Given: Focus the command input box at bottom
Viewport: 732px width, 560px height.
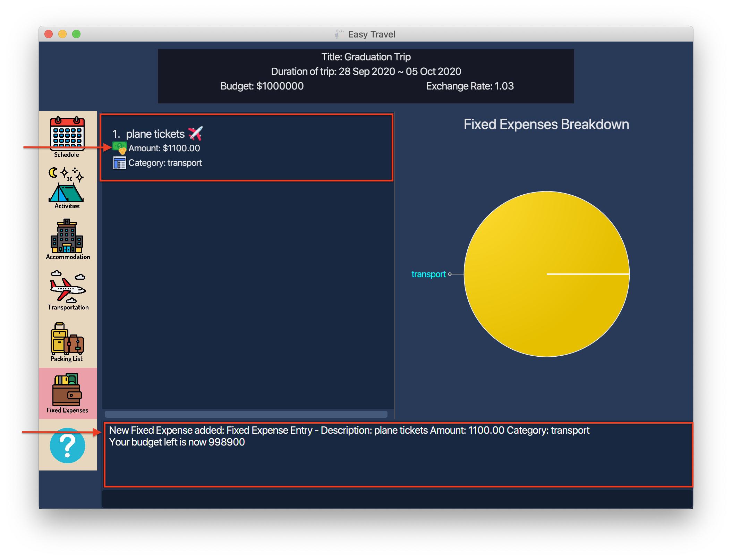Looking at the screenshot, I should tap(397, 499).
